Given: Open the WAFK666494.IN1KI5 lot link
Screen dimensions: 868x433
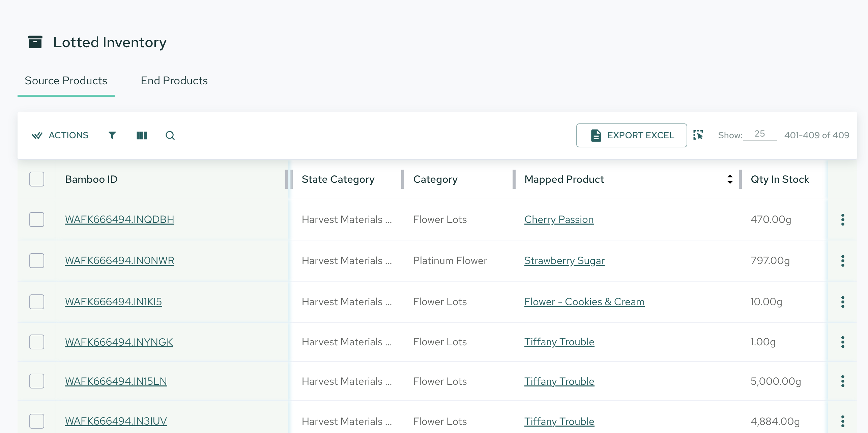Looking at the screenshot, I should click(x=113, y=302).
